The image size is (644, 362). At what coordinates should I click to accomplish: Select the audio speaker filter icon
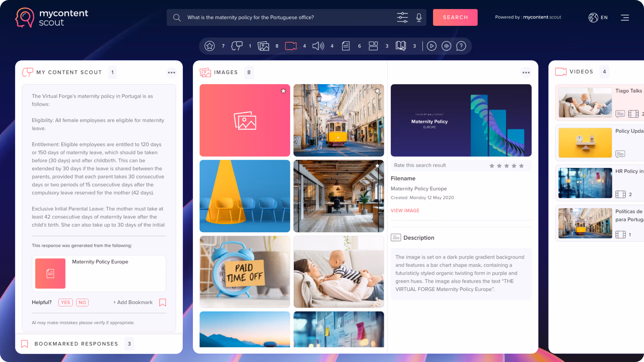[318, 46]
